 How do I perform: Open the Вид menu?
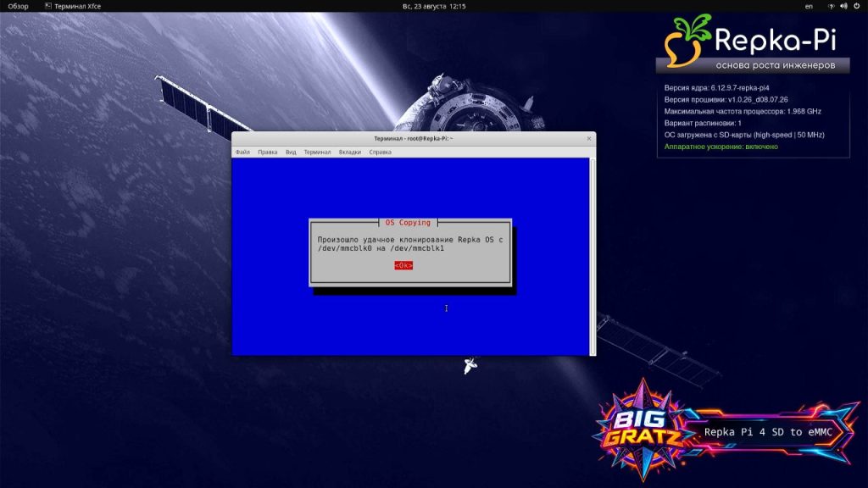(x=291, y=152)
